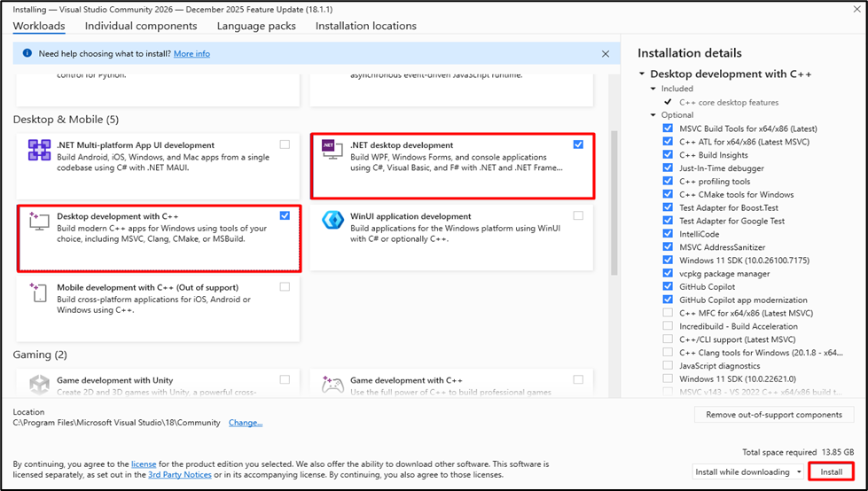Uncheck C++ ATL for x64/x86 option
Viewport: 868px width, 491px height.
(x=668, y=141)
